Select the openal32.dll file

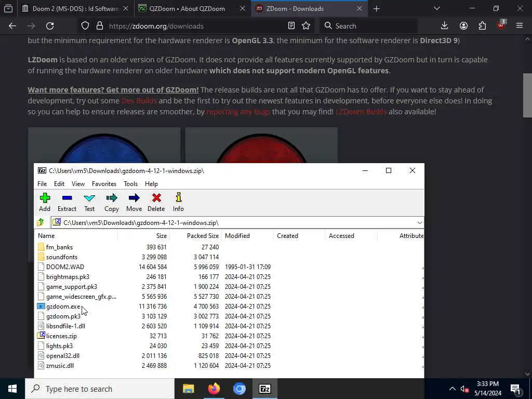coord(63,355)
